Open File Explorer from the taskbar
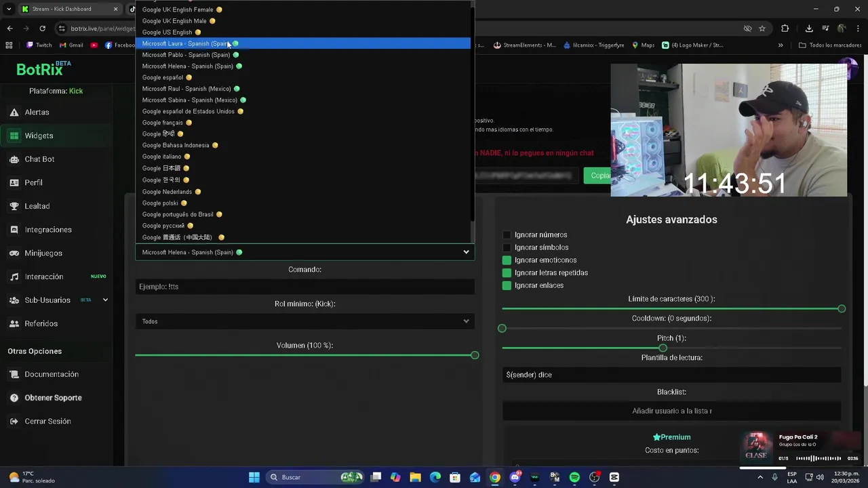Image resolution: width=868 pixels, height=488 pixels. [416, 477]
